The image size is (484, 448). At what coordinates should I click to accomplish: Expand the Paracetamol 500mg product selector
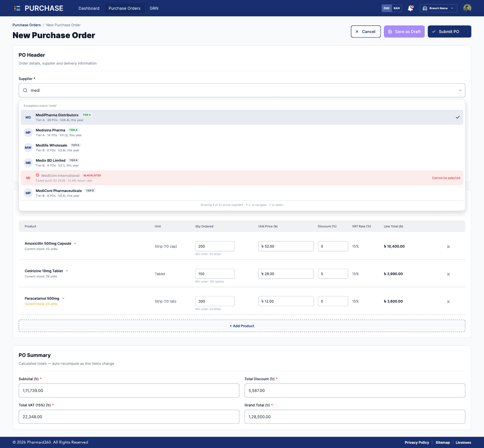(63, 298)
